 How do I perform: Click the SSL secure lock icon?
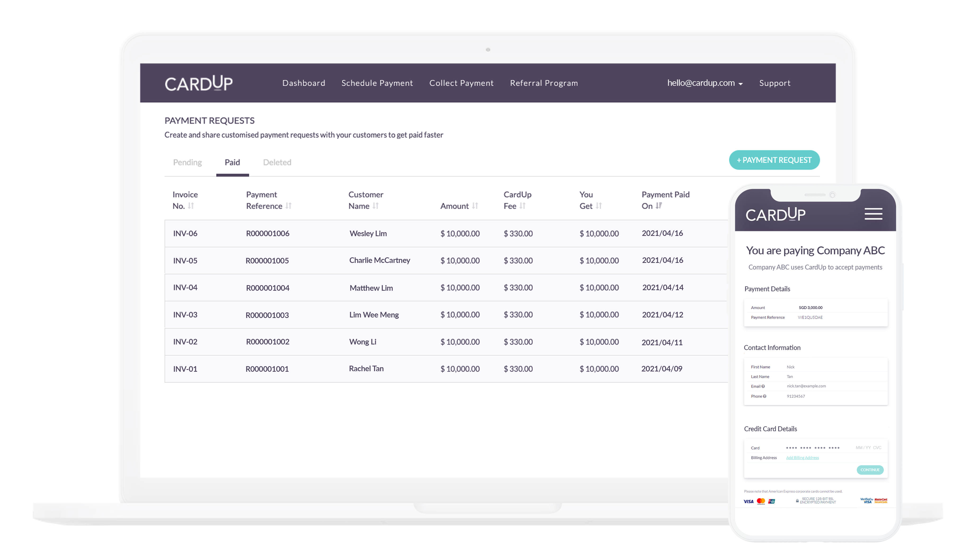797,501
